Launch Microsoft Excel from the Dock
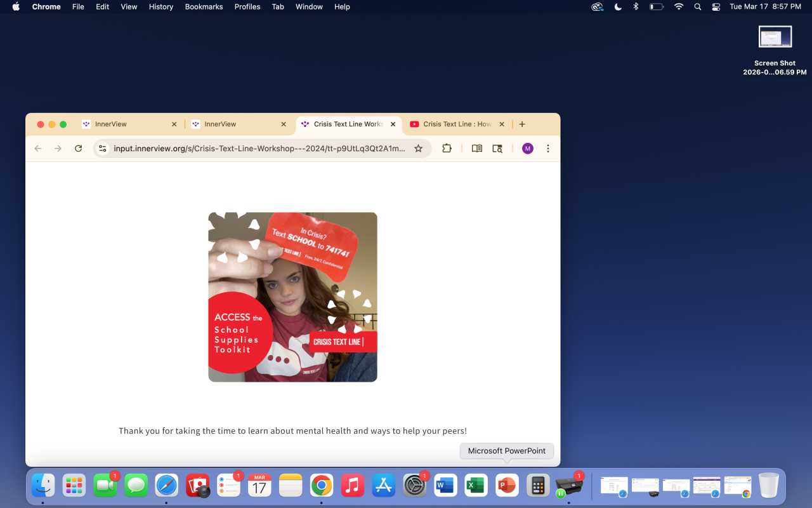Image resolution: width=812 pixels, height=508 pixels. [x=476, y=486]
